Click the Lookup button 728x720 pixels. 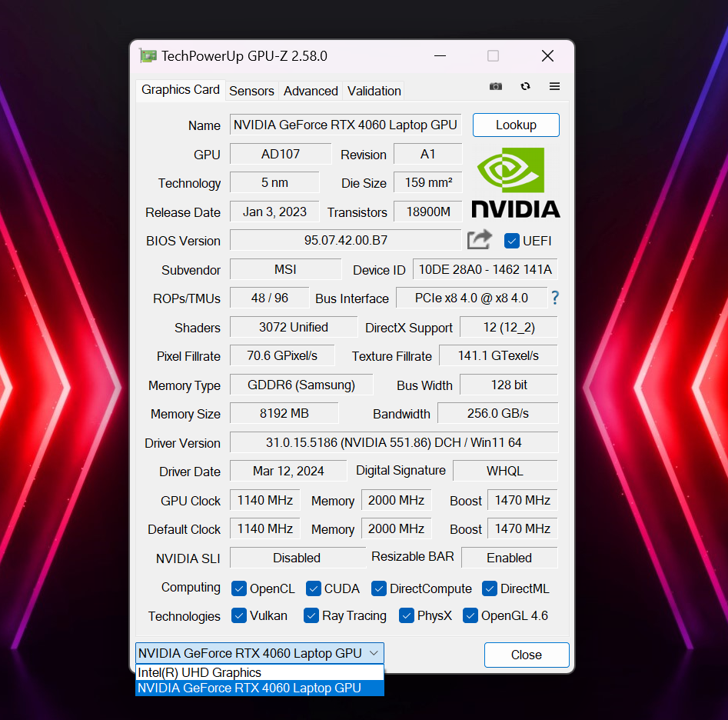[x=516, y=125]
